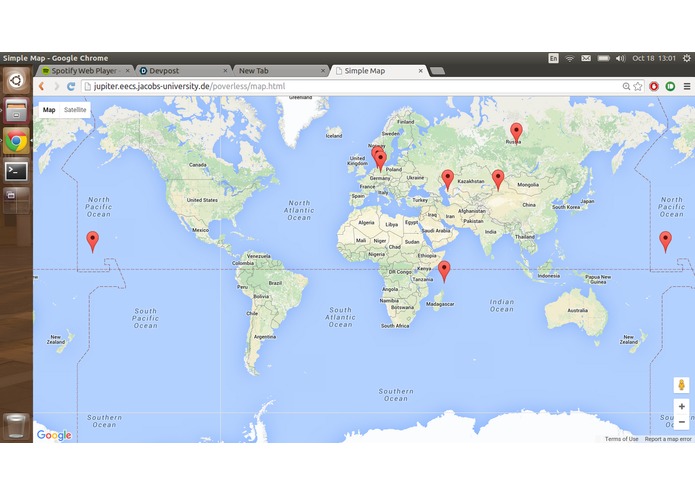Open the system gear session menu
This screenshot has width=695, height=494.
pos(687,58)
